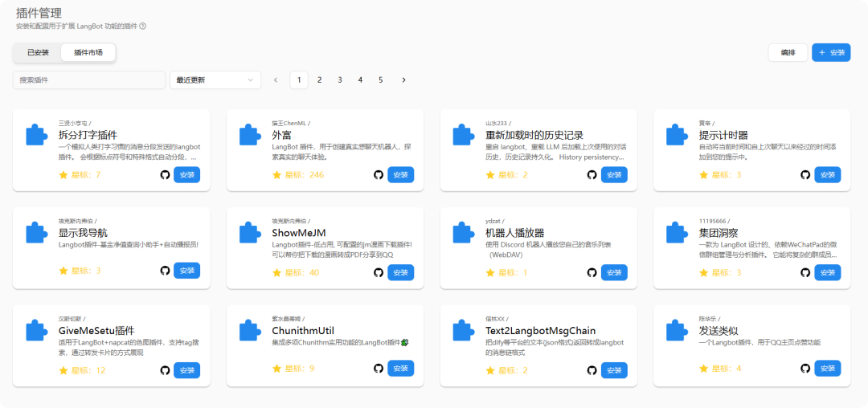Select page 2 in pagination
Image resolution: width=868 pixels, height=408 pixels.
point(319,80)
